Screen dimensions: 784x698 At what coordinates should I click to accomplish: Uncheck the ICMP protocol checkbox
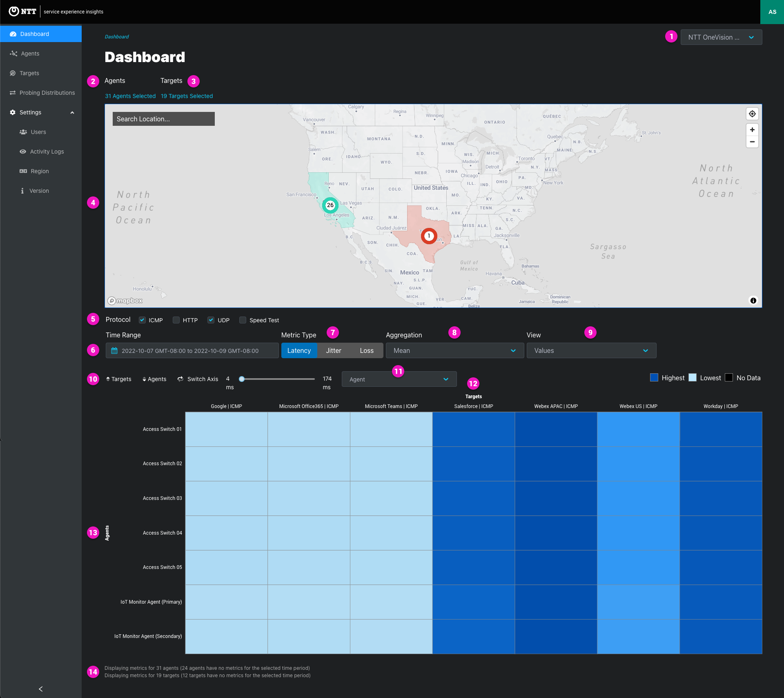point(142,320)
